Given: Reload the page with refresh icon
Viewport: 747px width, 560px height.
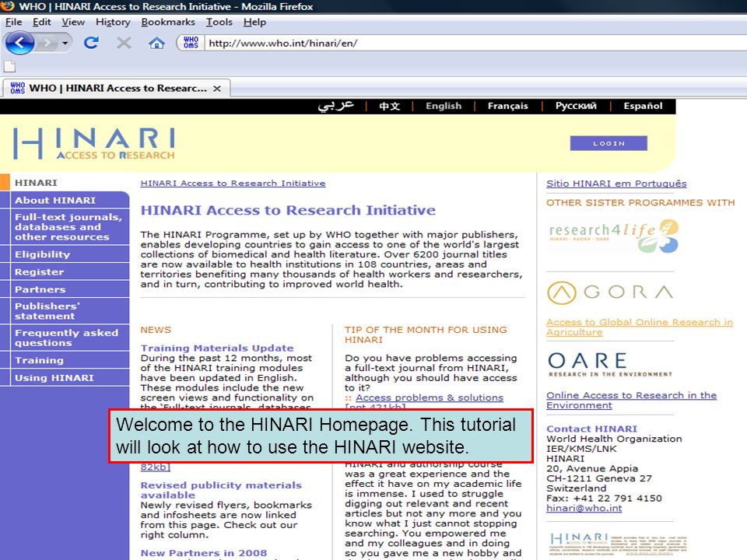Looking at the screenshot, I should click(x=91, y=43).
